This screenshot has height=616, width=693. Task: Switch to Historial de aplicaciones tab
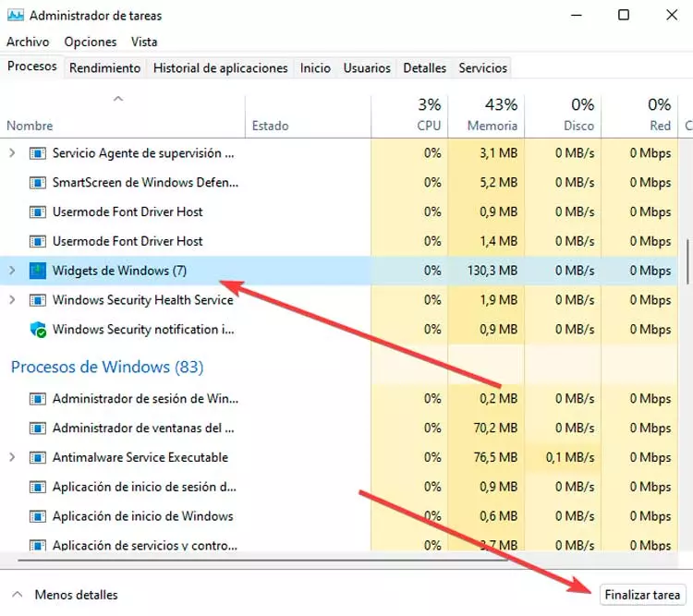221,68
